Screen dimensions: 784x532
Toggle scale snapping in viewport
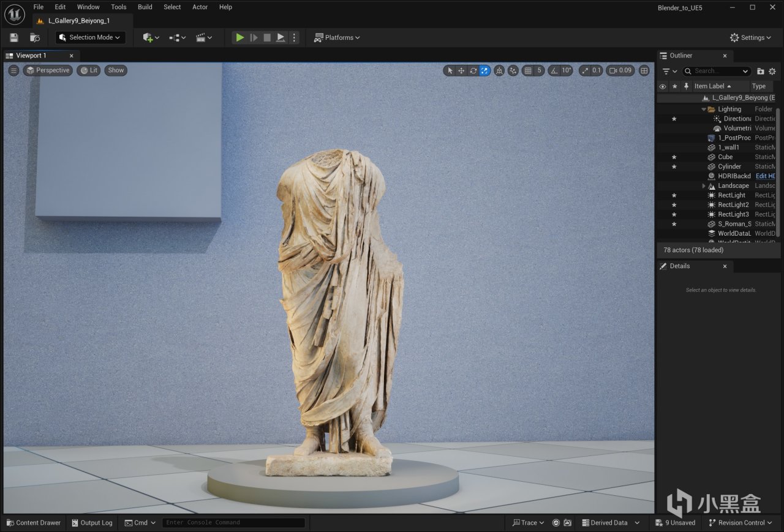(x=585, y=70)
